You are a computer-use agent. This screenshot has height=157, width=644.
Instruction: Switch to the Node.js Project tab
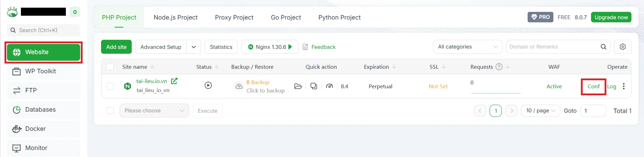pyautogui.click(x=176, y=17)
